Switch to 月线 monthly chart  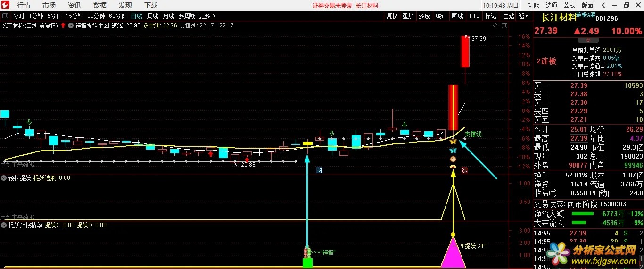point(168,16)
